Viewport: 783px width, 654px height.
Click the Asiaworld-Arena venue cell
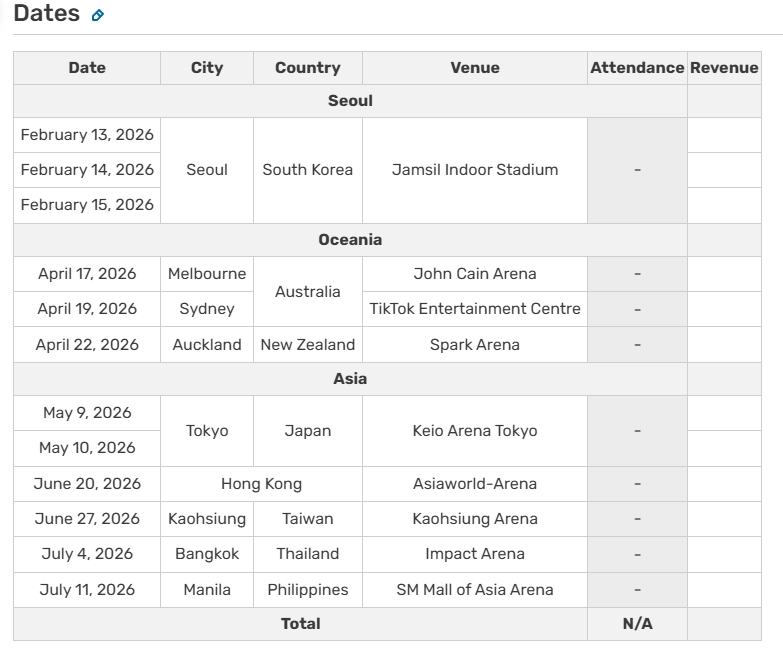(x=475, y=484)
